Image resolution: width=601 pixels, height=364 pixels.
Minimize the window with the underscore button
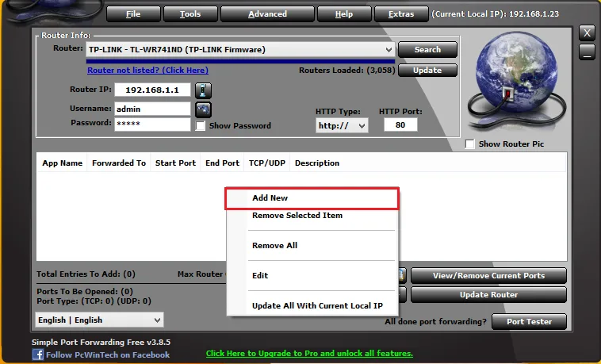(x=587, y=52)
